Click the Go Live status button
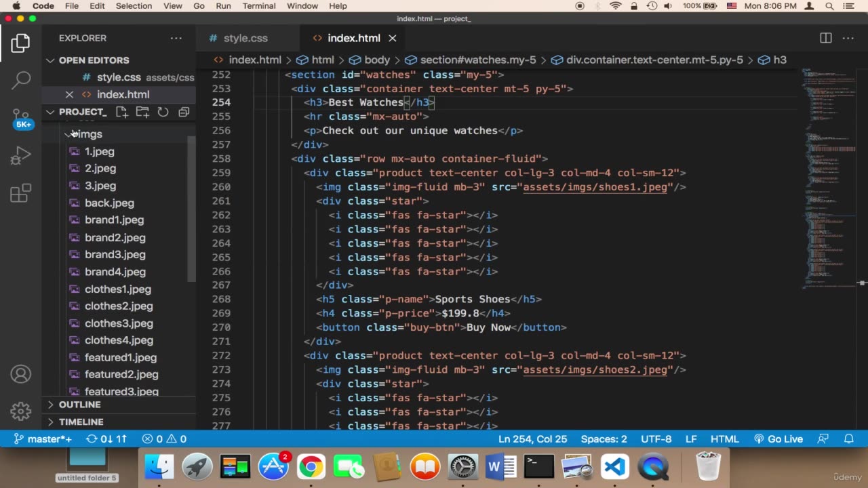The width and height of the screenshot is (868, 488). point(778,439)
